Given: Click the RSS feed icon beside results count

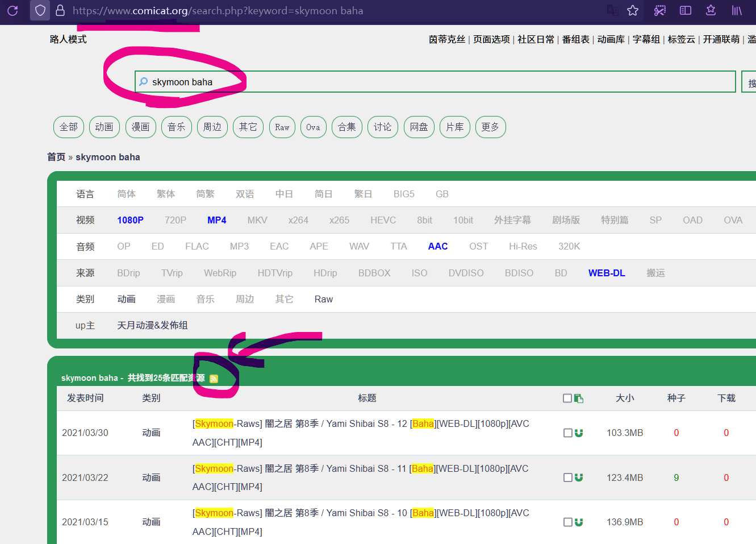Looking at the screenshot, I should click(x=214, y=379).
